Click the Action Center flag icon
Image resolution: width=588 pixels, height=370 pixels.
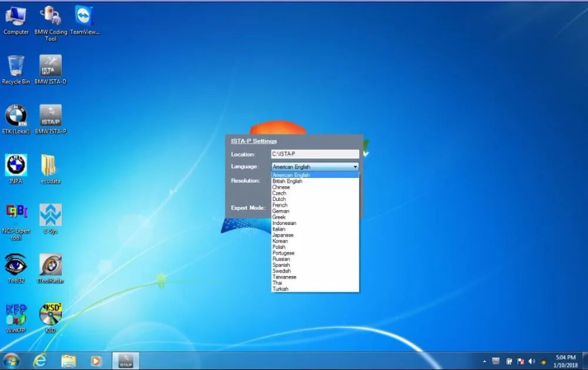coord(520,361)
